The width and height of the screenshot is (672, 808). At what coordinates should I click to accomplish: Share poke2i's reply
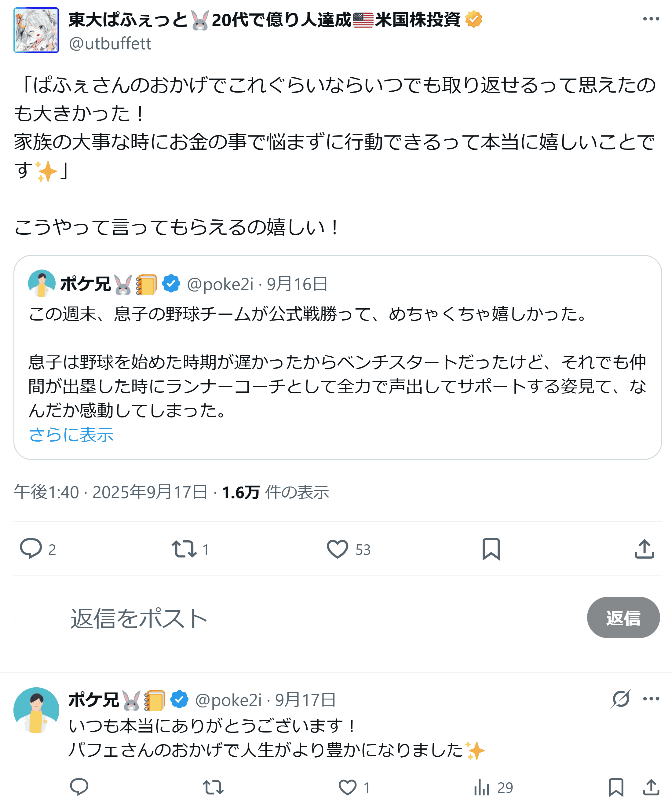click(x=651, y=787)
